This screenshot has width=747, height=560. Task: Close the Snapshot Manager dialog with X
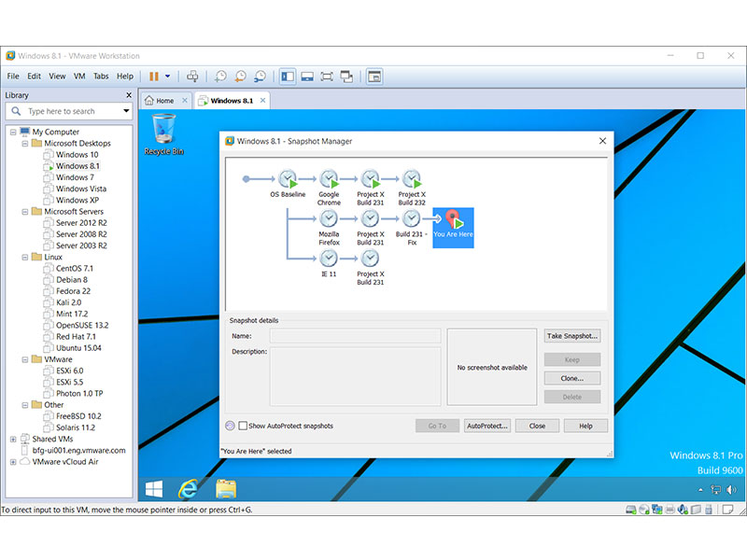pos(602,141)
